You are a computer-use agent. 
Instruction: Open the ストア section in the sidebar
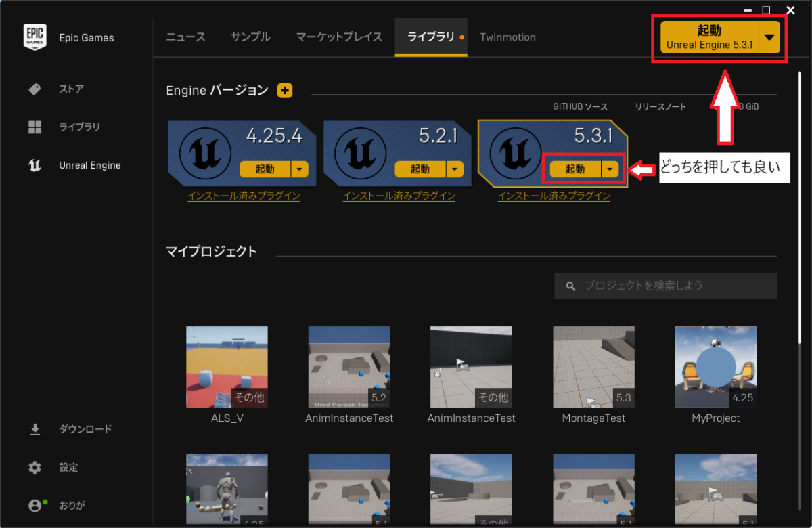[x=63, y=89]
